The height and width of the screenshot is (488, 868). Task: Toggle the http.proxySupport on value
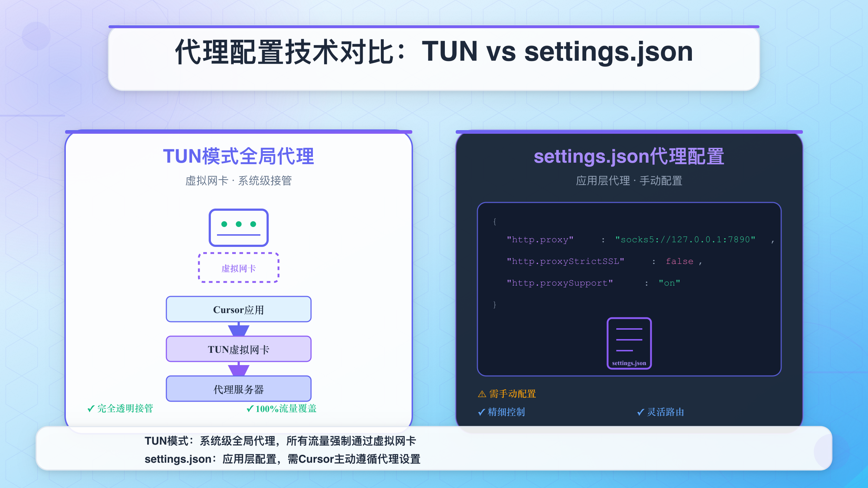[x=669, y=283]
